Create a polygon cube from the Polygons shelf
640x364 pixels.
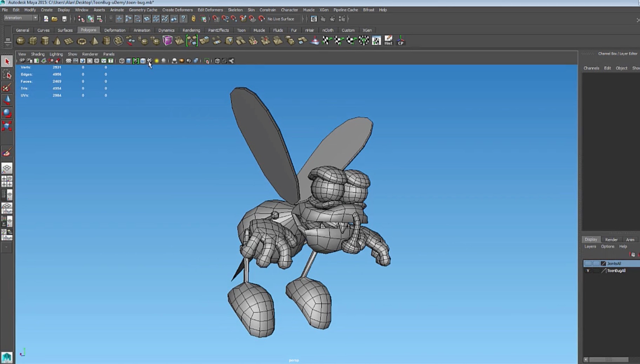(x=33, y=41)
